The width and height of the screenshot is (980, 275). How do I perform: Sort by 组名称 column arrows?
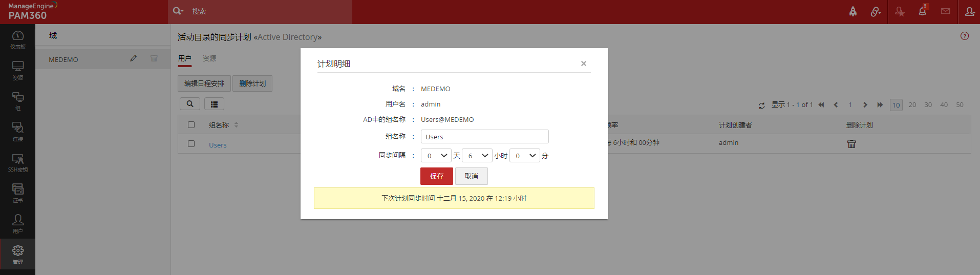tap(236, 125)
